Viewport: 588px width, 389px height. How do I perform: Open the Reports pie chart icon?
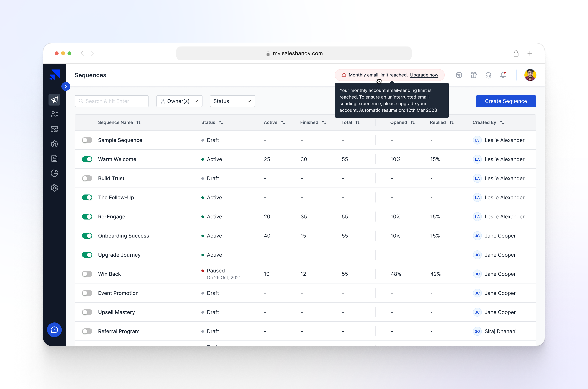[x=54, y=173]
